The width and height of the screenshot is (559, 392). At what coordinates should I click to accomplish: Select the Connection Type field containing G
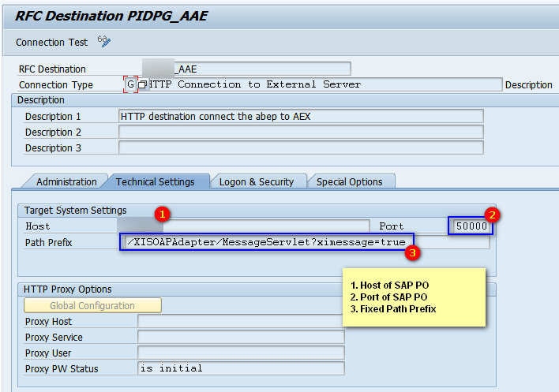point(130,84)
